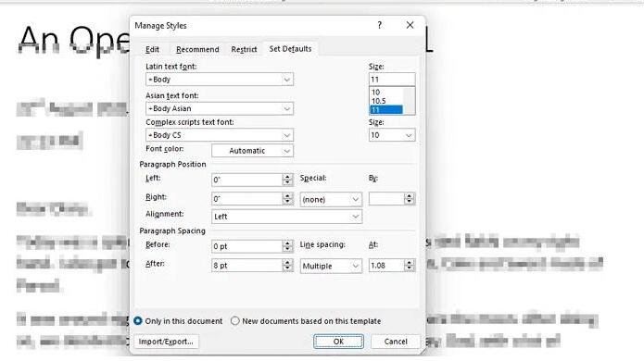Select the Set Defaults tab
This screenshot has height=361, width=644.
coord(290,49)
